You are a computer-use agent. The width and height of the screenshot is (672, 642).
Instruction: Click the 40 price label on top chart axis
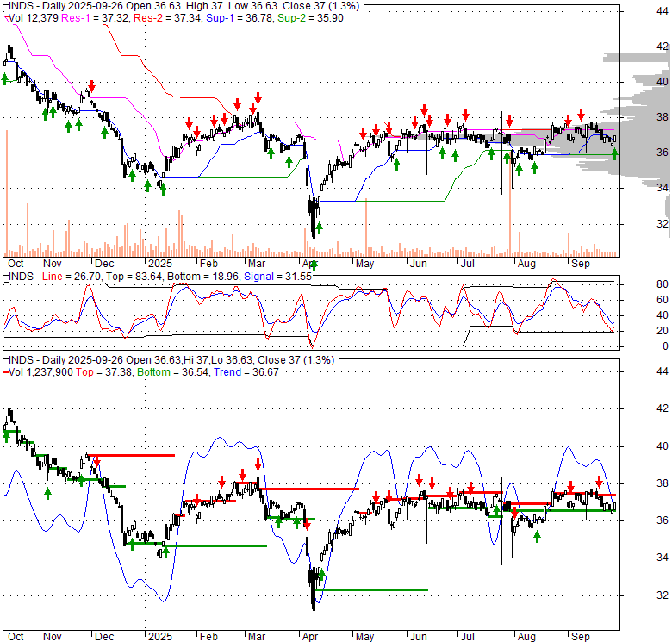click(x=663, y=81)
